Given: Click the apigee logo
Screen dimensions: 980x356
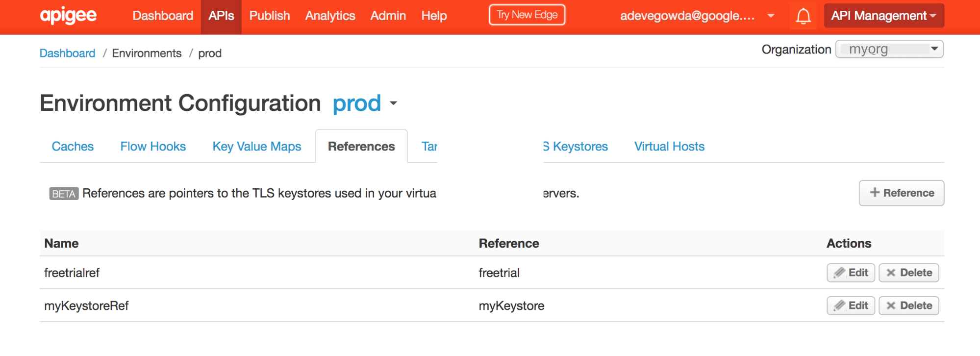Looking at the screenshot, I should click(68, 16).
